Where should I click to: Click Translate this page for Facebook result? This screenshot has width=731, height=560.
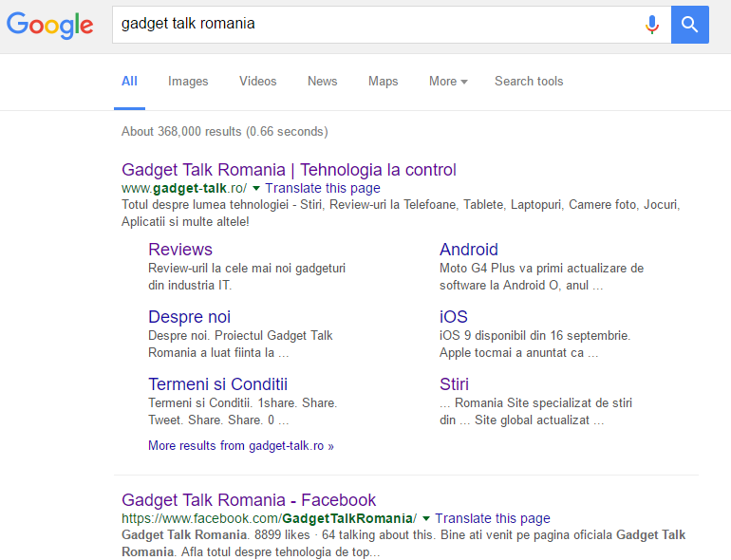pyautogui.click(x=493, y=518)
